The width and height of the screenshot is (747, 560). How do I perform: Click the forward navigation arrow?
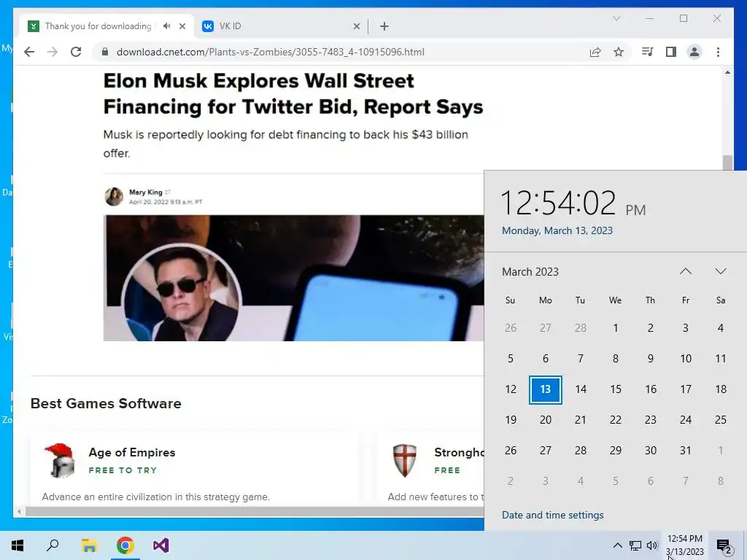click(x=53, y=52)
